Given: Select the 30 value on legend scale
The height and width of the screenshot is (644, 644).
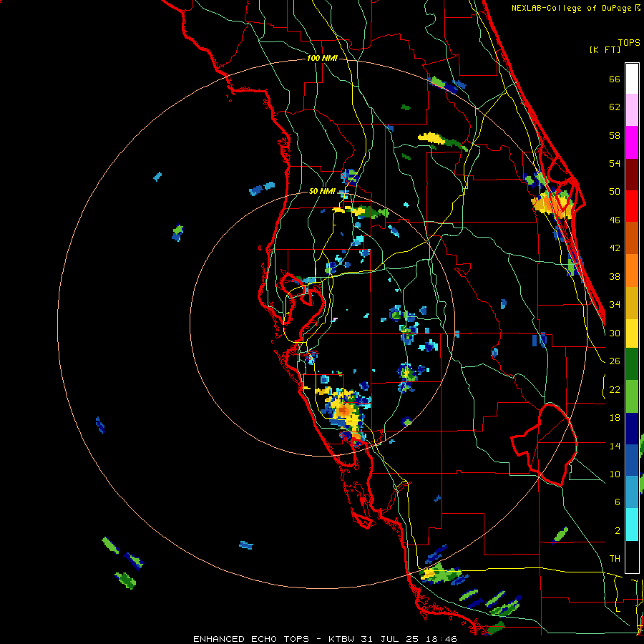Looking at the screenshot, I should click(x=615, y=333).
